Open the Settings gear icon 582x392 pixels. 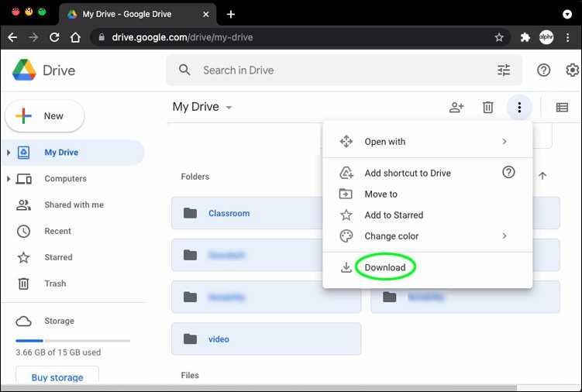coord(573,70)
